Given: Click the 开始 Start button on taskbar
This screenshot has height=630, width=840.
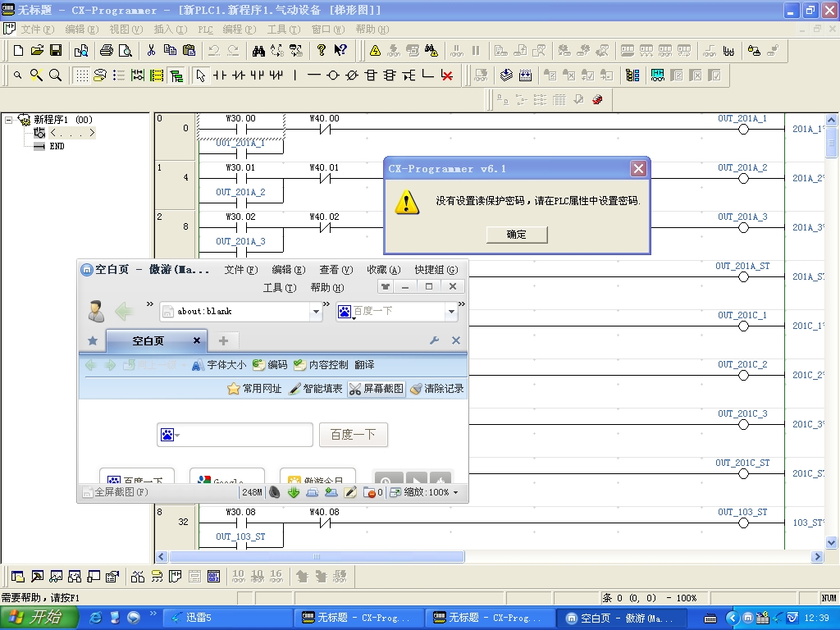Looking at the screenshot, I should click(37, 618).
